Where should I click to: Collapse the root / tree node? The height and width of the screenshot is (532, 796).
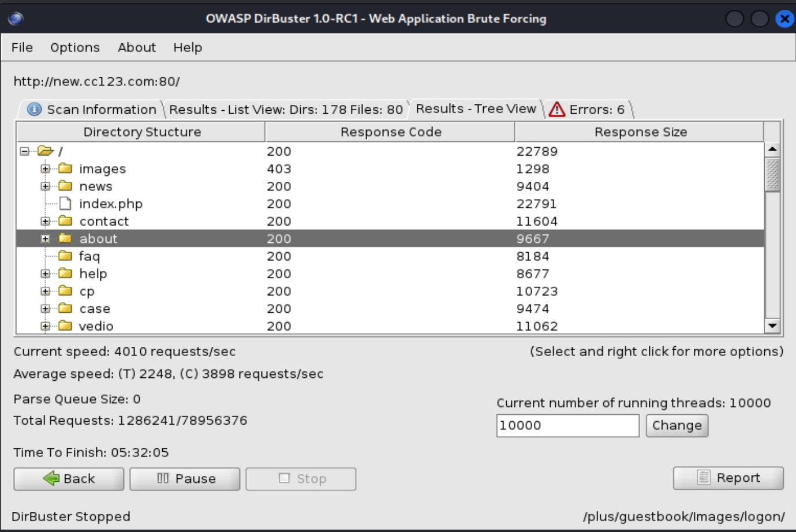tap(24, 151)
